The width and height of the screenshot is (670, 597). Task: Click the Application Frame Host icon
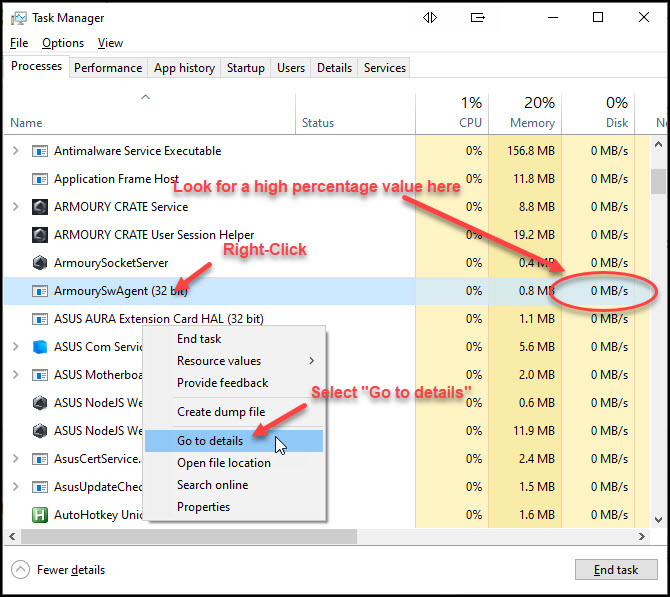[x=40, y=179]
